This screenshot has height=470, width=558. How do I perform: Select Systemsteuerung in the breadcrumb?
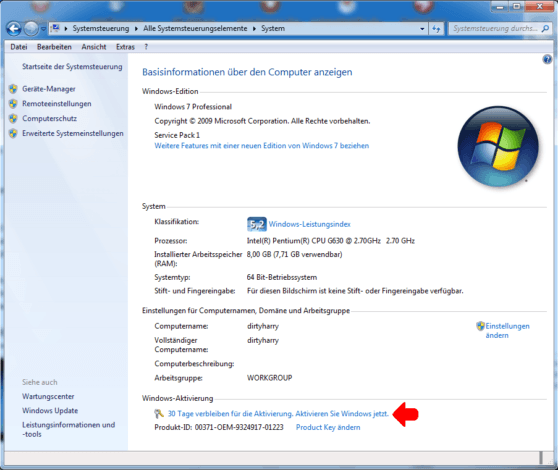coord(101,28)
